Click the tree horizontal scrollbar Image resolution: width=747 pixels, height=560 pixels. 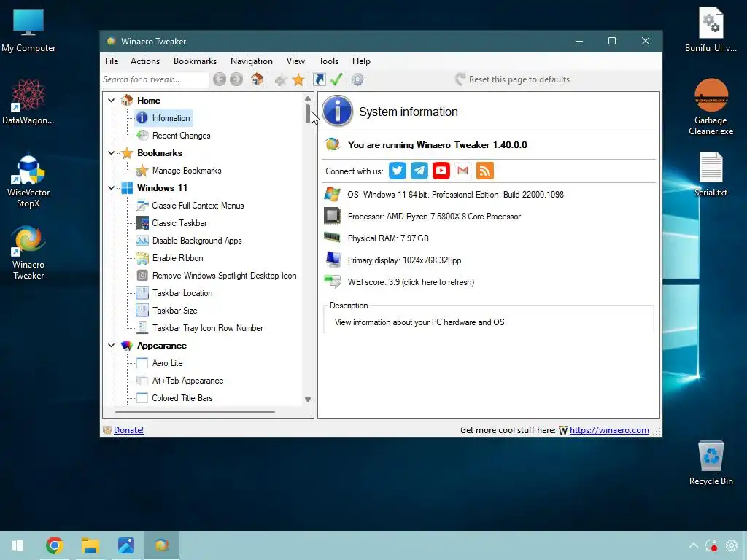(195, 411)
